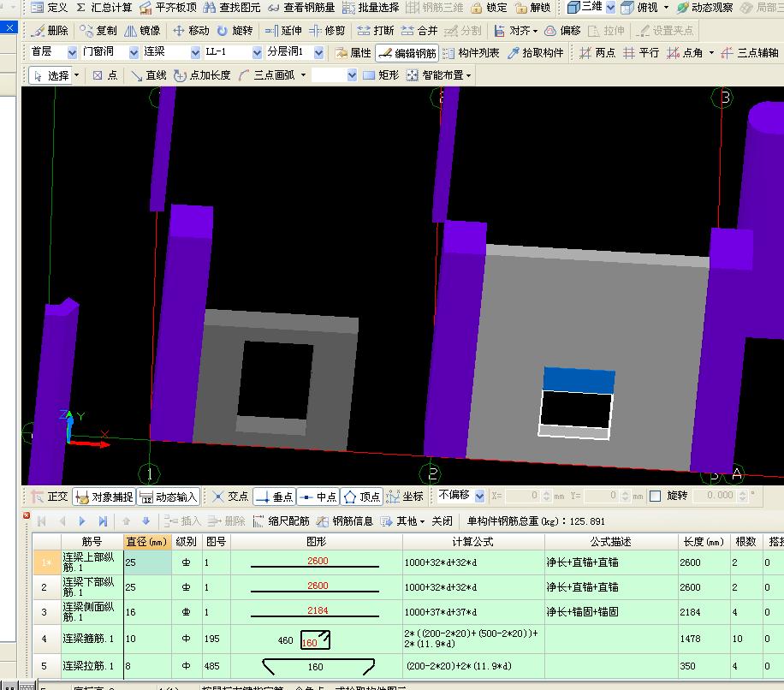Open 分层洞1 layer dropdown
The height and width of the screenshot is (690, 784).
pos(319,52)
